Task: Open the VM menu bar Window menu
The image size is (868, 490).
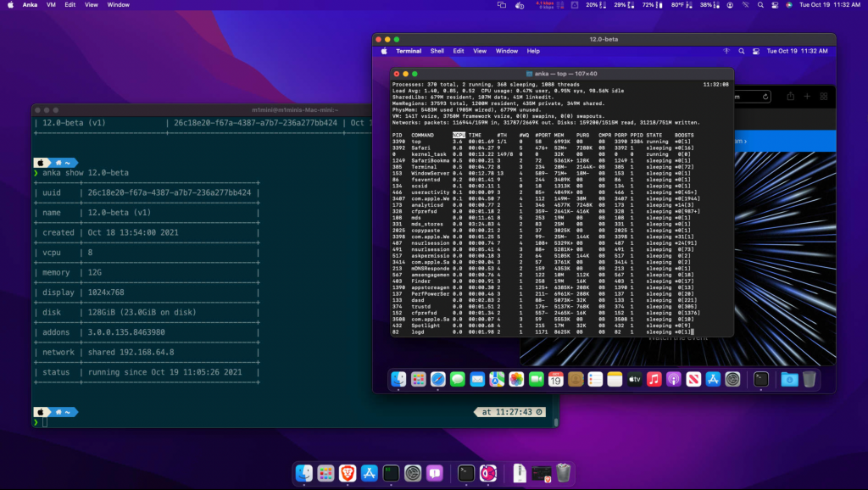Action: coord(507,51)
